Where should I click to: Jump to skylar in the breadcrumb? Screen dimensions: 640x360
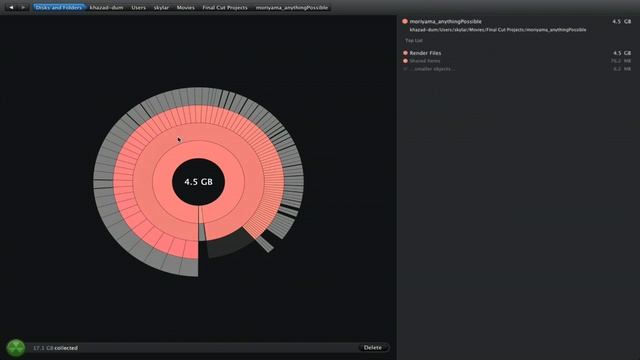point(161,7)
